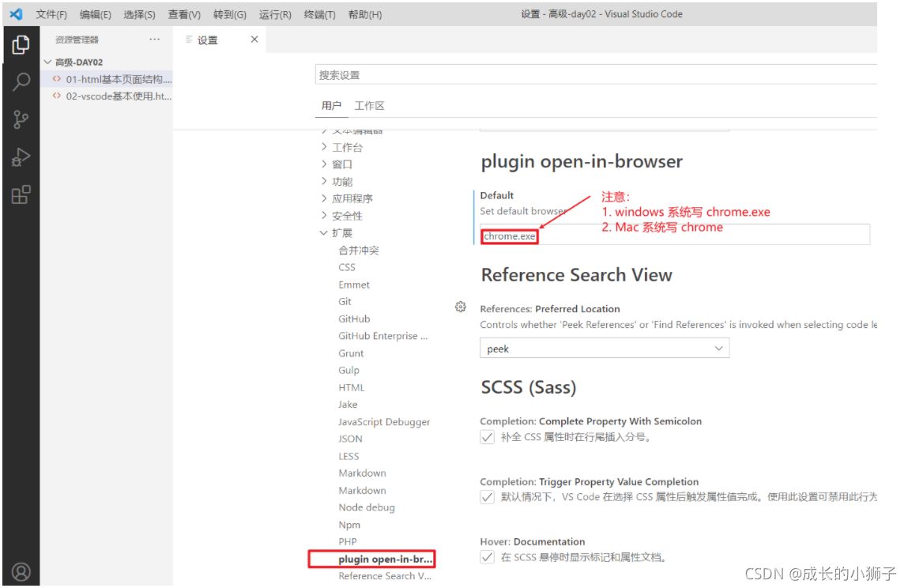The image size is (908, 588).
Task: Select 合并冲突 in settings tree
Action: point(359,251)
